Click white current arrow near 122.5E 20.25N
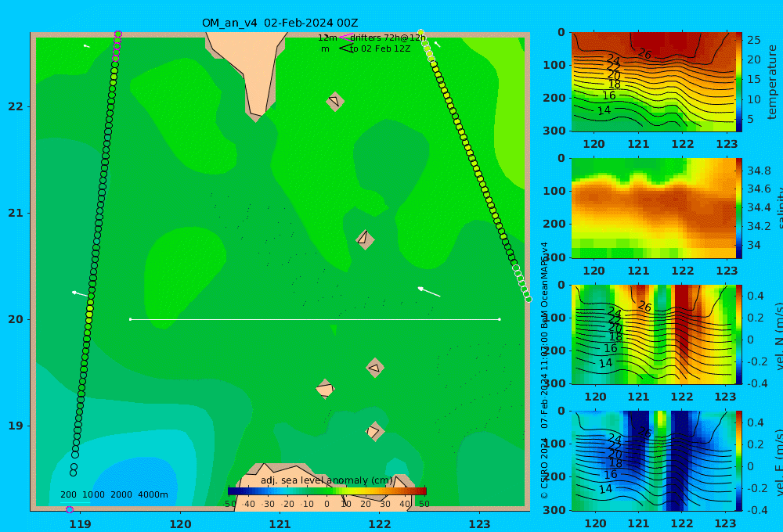Viewport: 783px width, 532px height. [x=429, y=292]
